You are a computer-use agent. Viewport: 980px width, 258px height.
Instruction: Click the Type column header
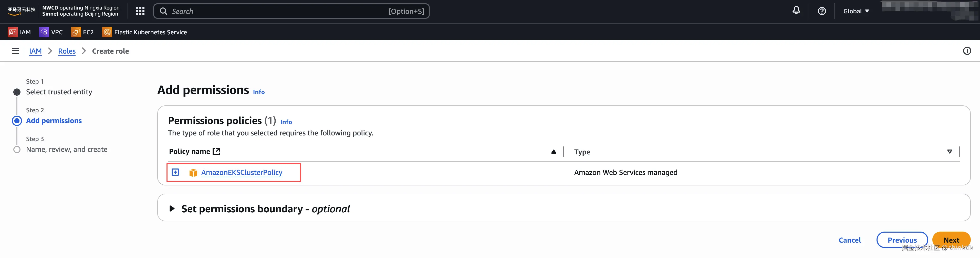582,152
